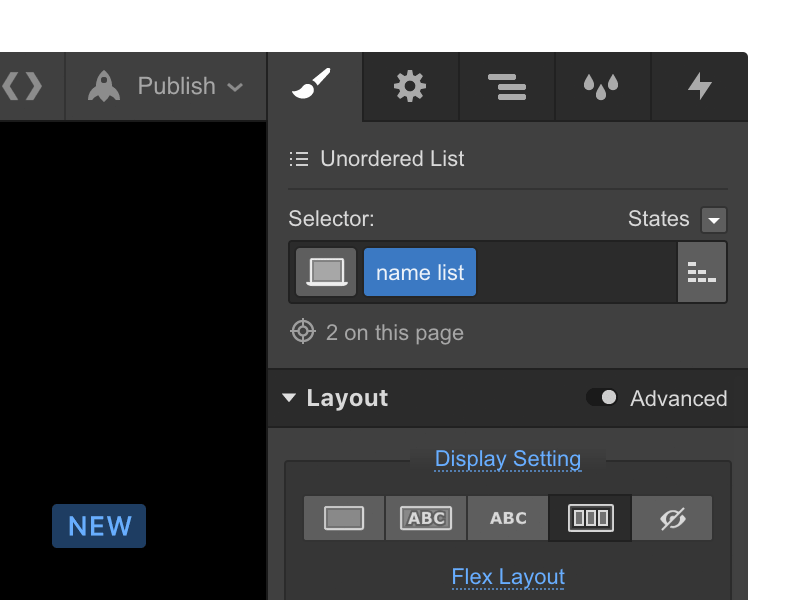Open the Flex Layout link
Image resolution: width=800 pixels, height=600 pixels.
508,577
